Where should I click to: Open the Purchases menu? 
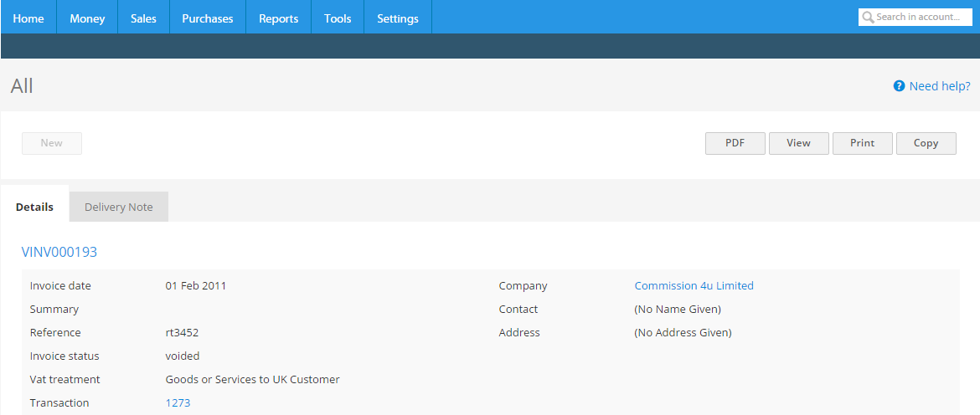coord(207,18)
